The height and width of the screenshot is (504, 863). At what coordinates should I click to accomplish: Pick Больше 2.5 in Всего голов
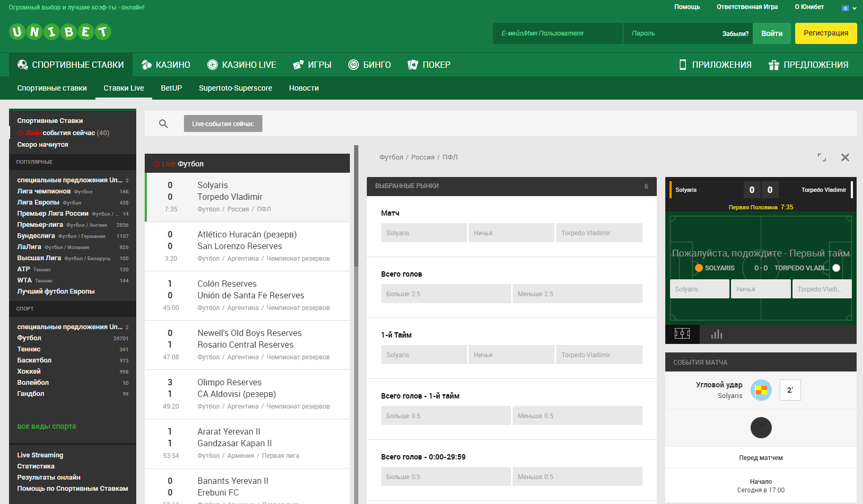[x=446, y=294]
